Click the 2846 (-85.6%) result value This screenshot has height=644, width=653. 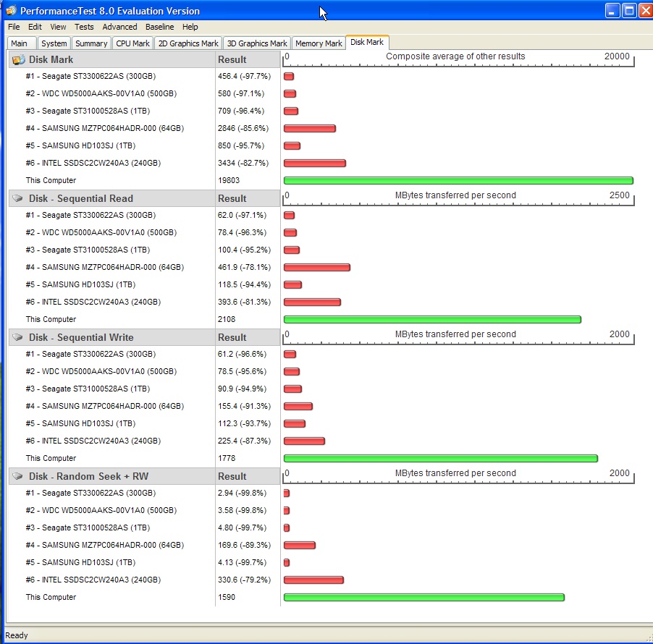tap(243, 128)
